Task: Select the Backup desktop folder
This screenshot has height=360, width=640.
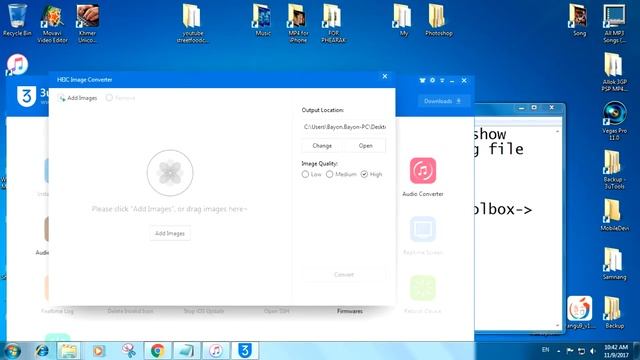Action: pos(614,312)
